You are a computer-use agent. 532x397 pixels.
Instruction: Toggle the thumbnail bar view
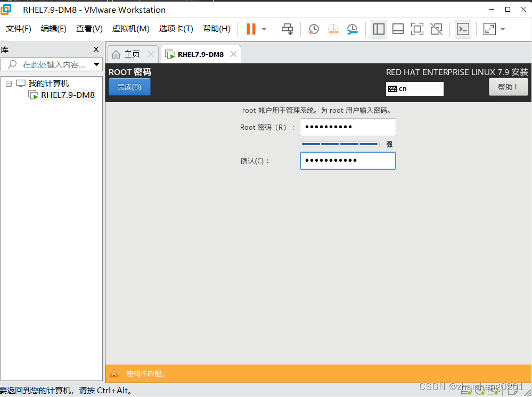(x=398, y=29)
